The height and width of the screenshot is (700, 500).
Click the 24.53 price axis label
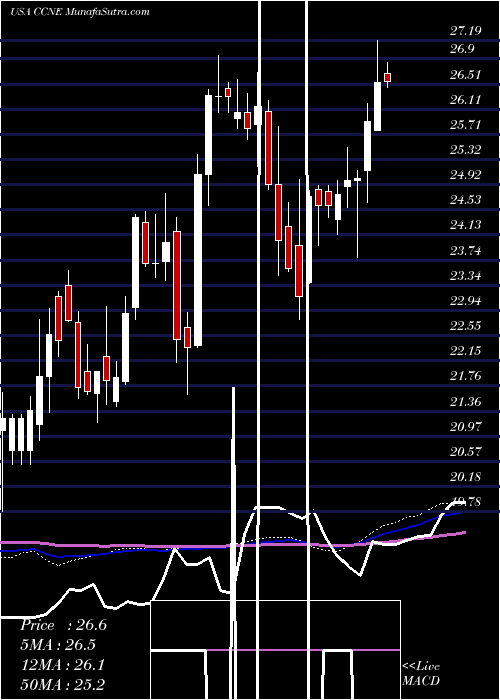click(466, 200)
